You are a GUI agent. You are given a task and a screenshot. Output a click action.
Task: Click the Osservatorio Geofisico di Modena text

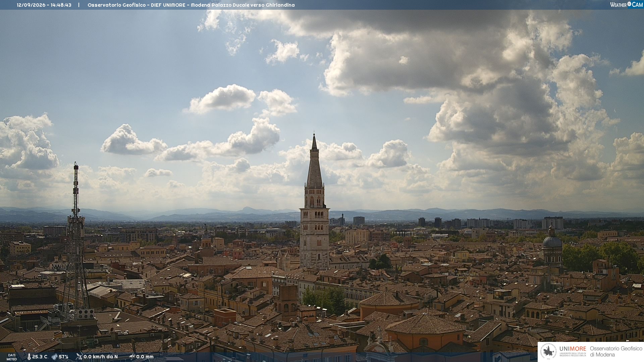coord(616,352)
